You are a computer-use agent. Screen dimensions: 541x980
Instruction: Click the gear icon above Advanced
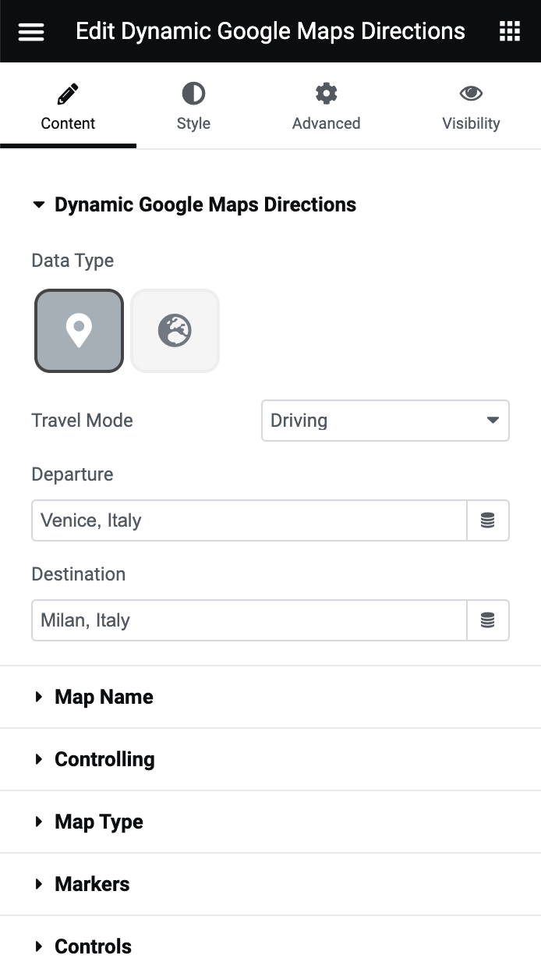326,92
